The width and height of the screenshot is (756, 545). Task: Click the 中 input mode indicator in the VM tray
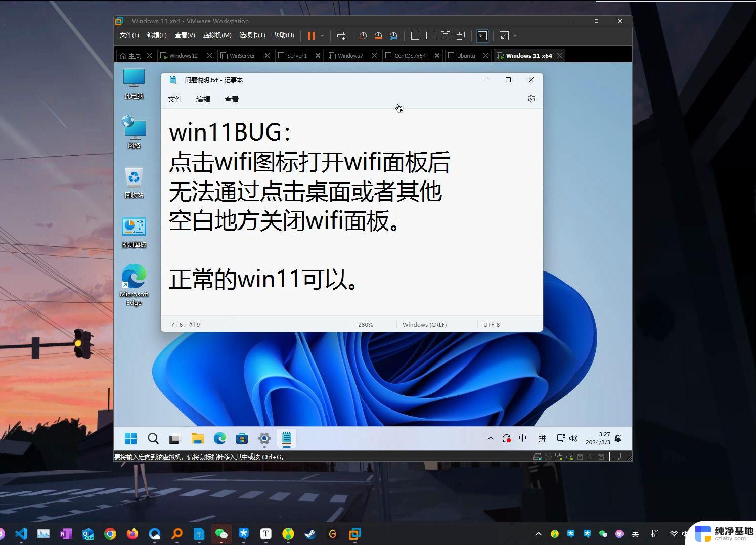tap(523, 438)
